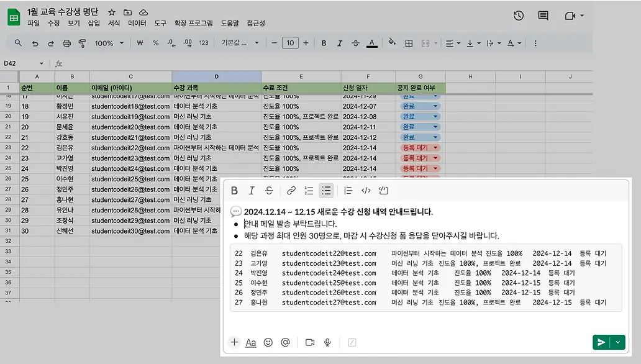Add a link in the message composer
641x364 pixels.
click(291, 191)
